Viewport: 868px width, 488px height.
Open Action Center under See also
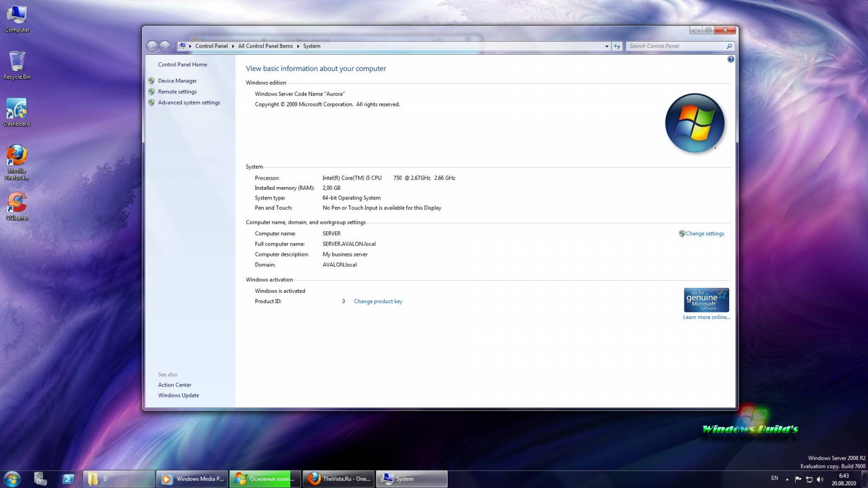pos(175,385)
